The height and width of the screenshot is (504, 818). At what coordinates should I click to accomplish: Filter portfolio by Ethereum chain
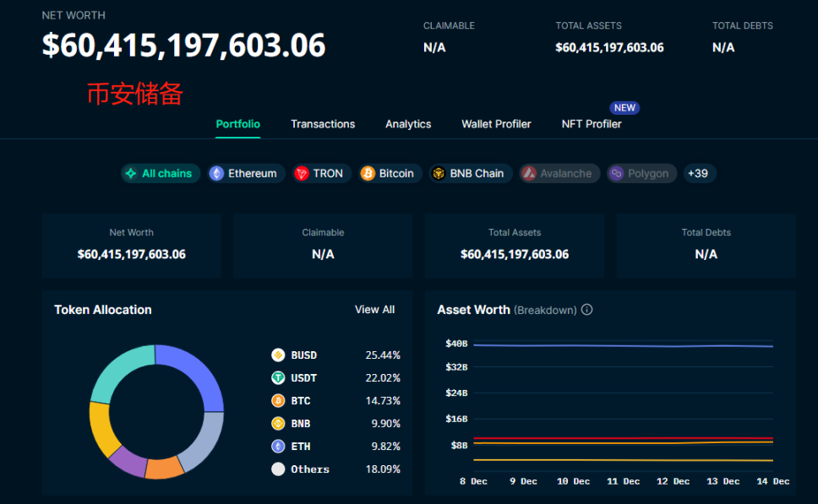tap(246, 174)
